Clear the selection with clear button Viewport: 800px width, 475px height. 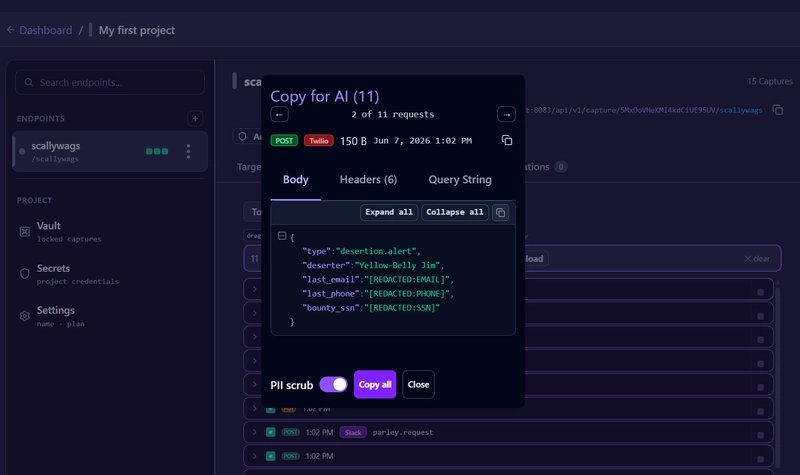757,259
